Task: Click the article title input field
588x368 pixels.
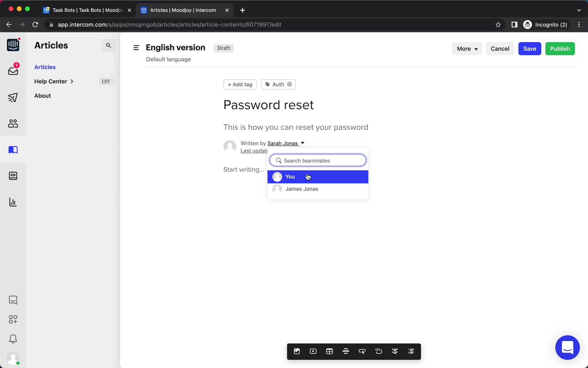Action: [x=268, y=104]
